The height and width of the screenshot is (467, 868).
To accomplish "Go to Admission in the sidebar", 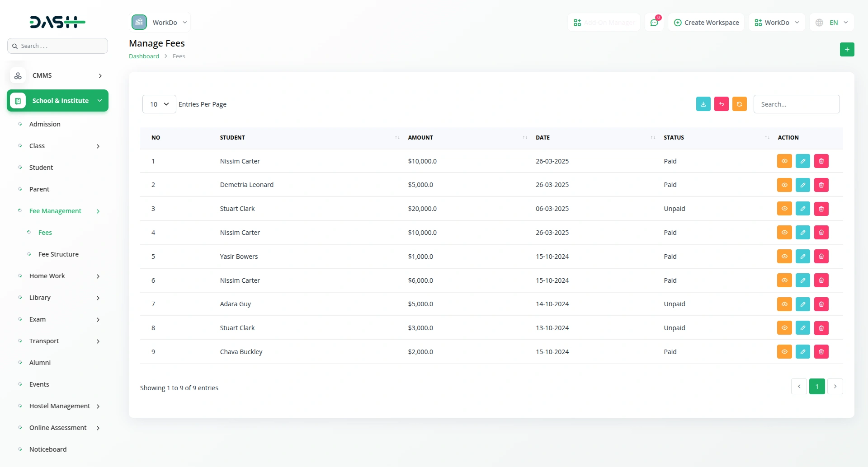I will coord(45,124).
